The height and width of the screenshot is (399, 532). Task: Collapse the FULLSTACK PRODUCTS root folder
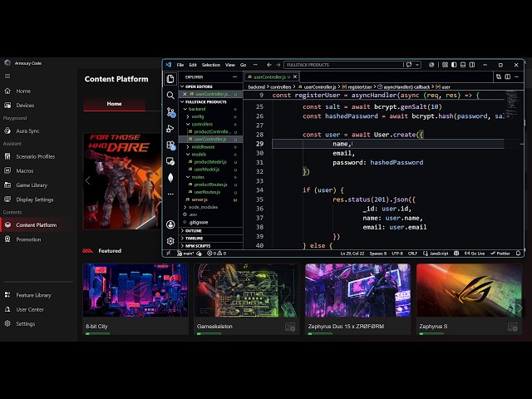[x=210, y=101]
